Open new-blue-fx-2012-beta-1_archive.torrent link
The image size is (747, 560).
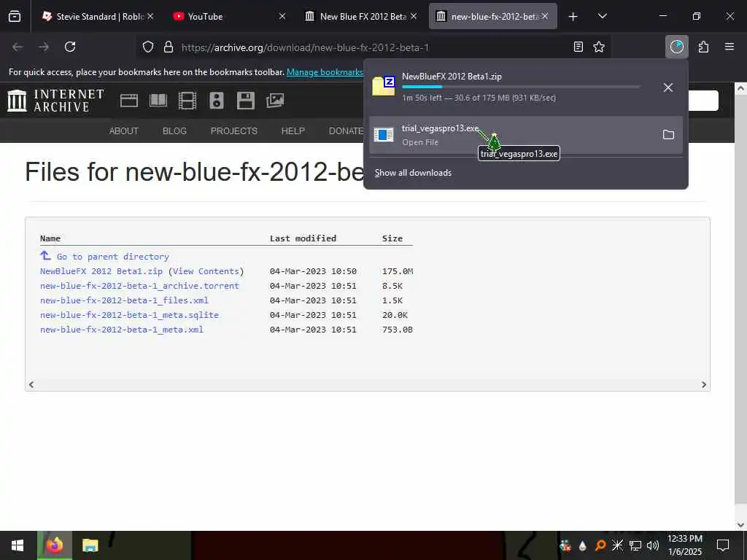[x=139, y=286]
